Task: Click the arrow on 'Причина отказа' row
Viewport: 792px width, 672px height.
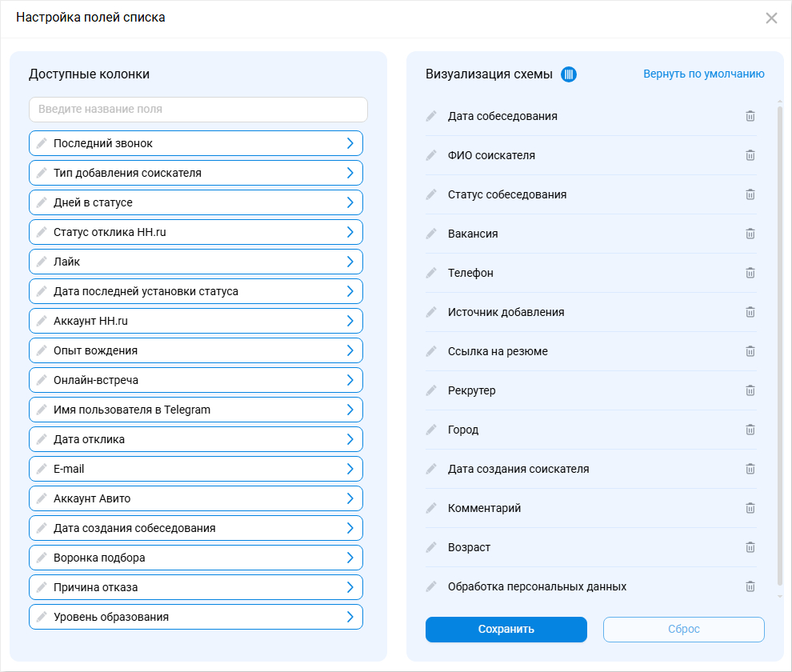Action: coord(350,587)
